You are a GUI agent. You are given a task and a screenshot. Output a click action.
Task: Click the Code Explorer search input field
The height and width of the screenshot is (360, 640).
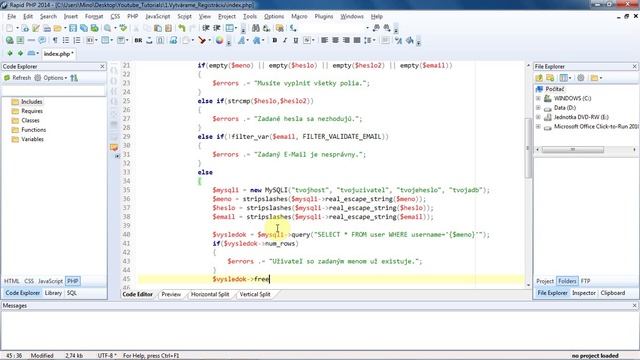53,90
